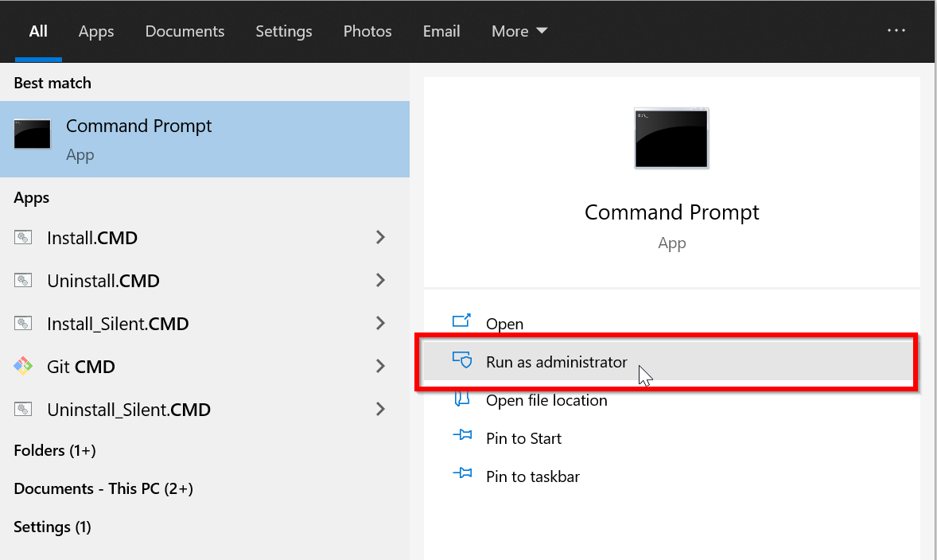Click the Install.CMD file icon
Screen dimensions: 937x560
pyautogui.click(x=23, y=238)
